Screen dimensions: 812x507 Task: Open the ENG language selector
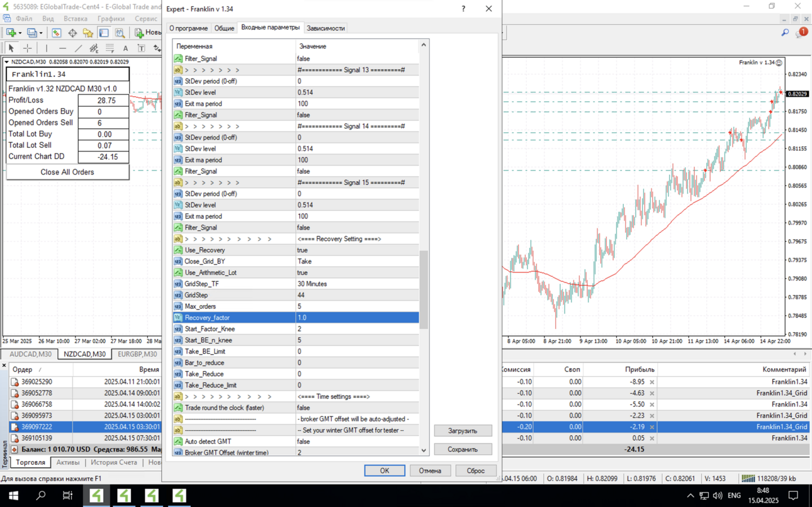pos(734,496)
